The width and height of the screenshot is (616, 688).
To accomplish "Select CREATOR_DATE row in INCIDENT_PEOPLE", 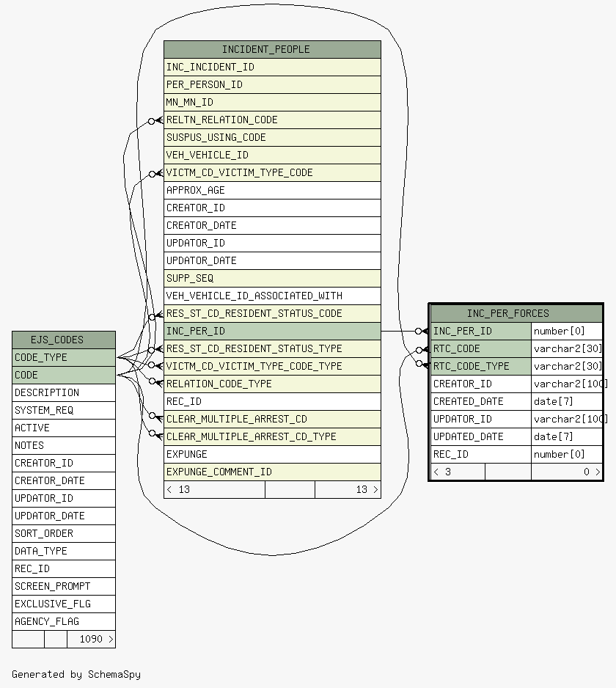I will (272, 225).
